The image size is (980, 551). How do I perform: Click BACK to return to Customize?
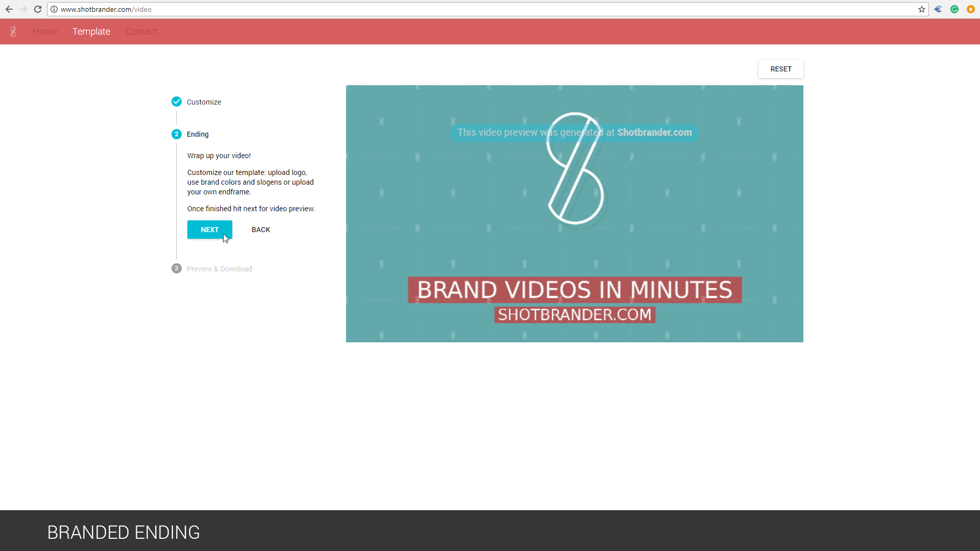point(260,230)
